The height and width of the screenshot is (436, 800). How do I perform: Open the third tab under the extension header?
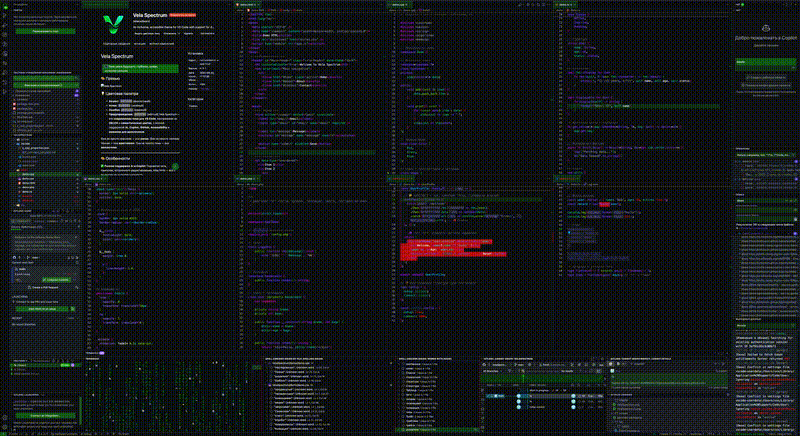pyautogui.click(x=162, y=44)
